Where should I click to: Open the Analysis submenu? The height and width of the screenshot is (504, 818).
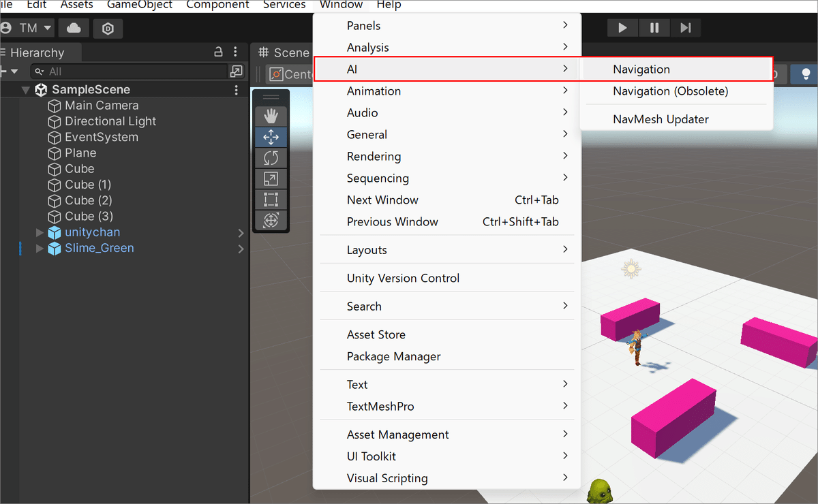446,48
